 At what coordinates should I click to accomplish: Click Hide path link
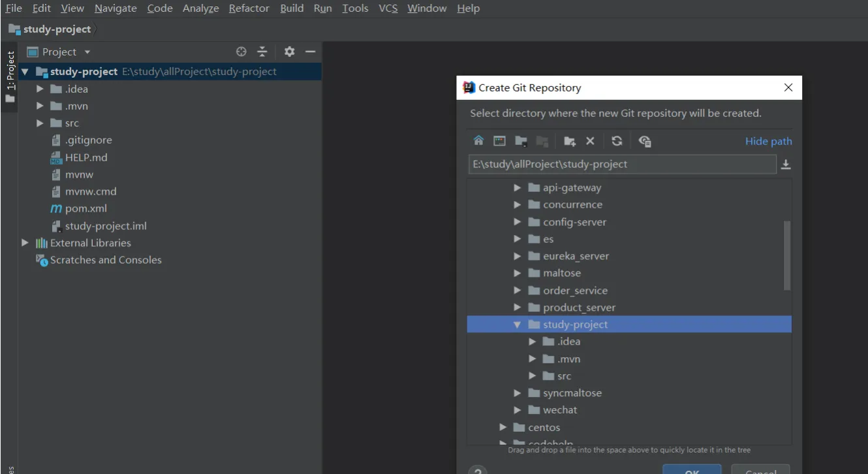769,141
